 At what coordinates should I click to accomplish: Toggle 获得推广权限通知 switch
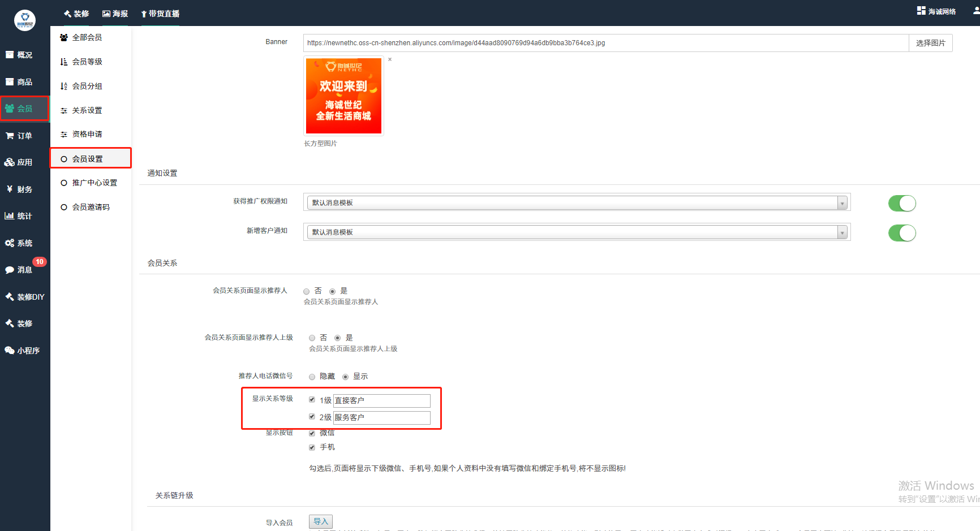click(x=902, y=203)
